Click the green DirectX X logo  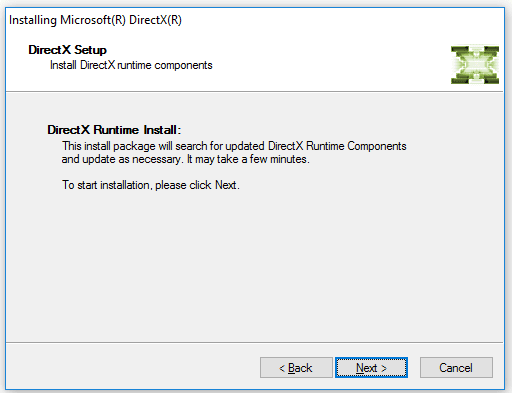point(475,65)
